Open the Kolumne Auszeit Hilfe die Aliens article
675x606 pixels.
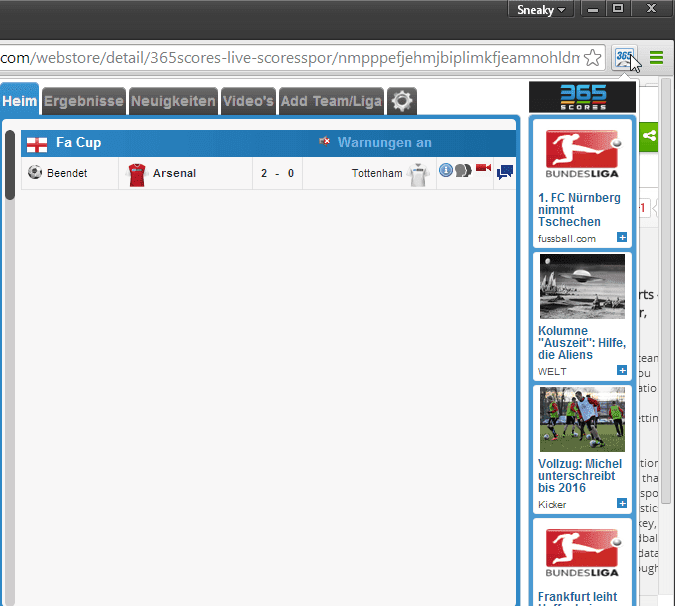point(582,343)
